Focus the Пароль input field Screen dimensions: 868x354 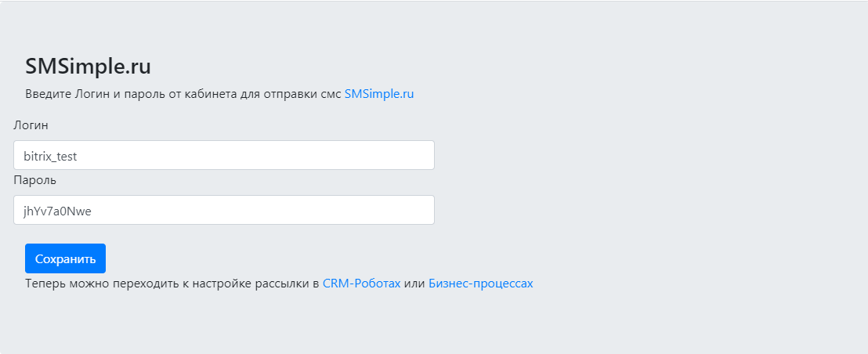223,210
